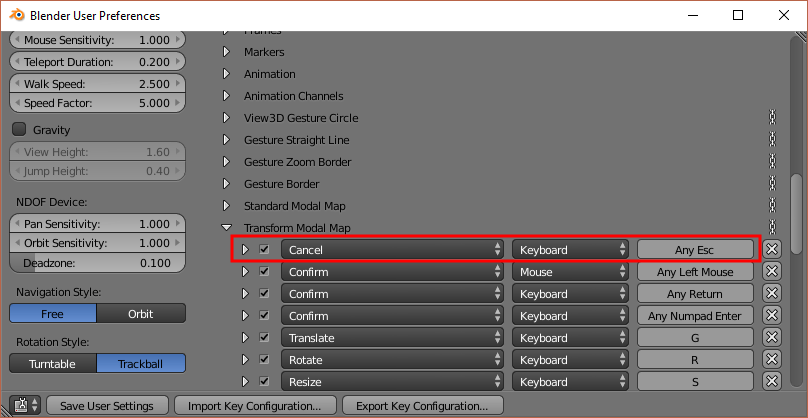Expand Gesture Zoom Border section
This screenshot has width=808, height=418.
tap(226, 162)
